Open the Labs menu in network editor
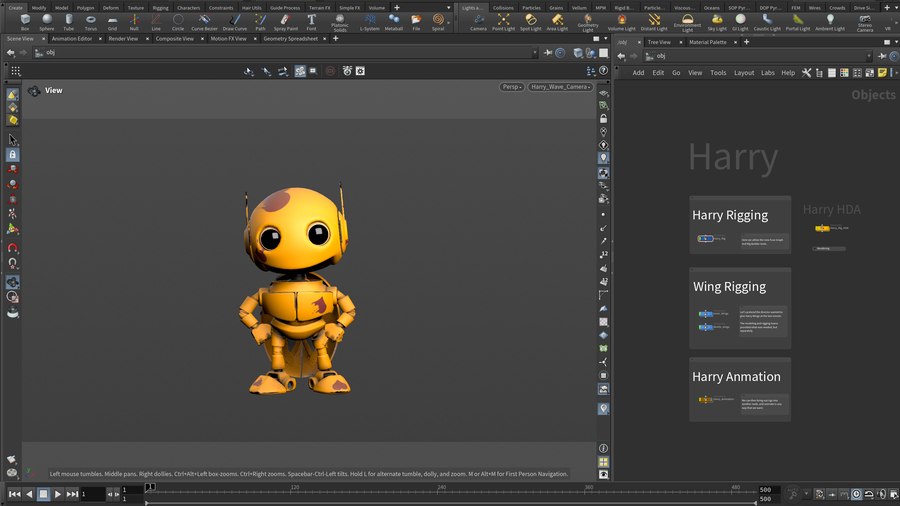 click(x=768, y=73)
